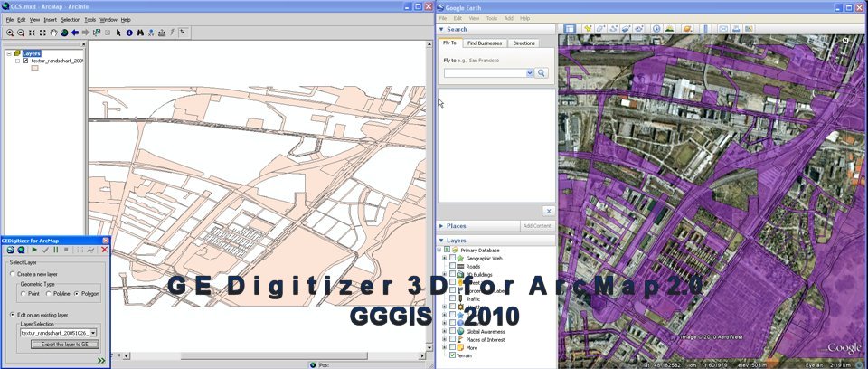Switch to the Find Businesses tab

pyautogui.click(x=485, y=43)
